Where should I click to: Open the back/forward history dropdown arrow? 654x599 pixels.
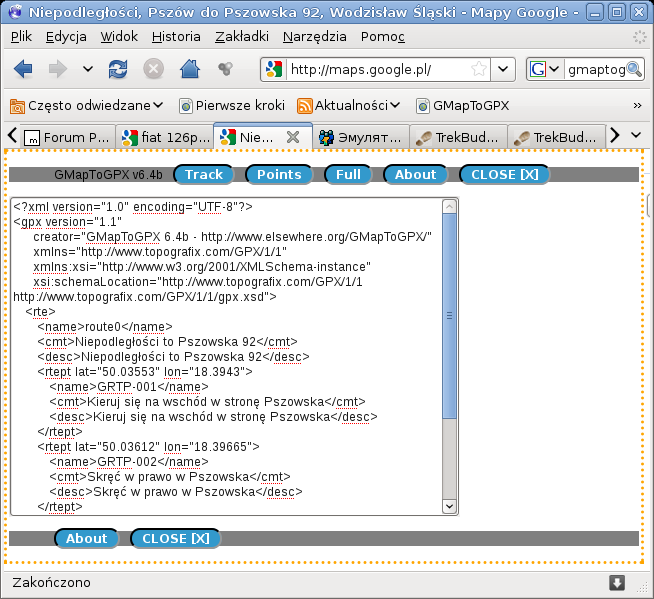point(88,69)
